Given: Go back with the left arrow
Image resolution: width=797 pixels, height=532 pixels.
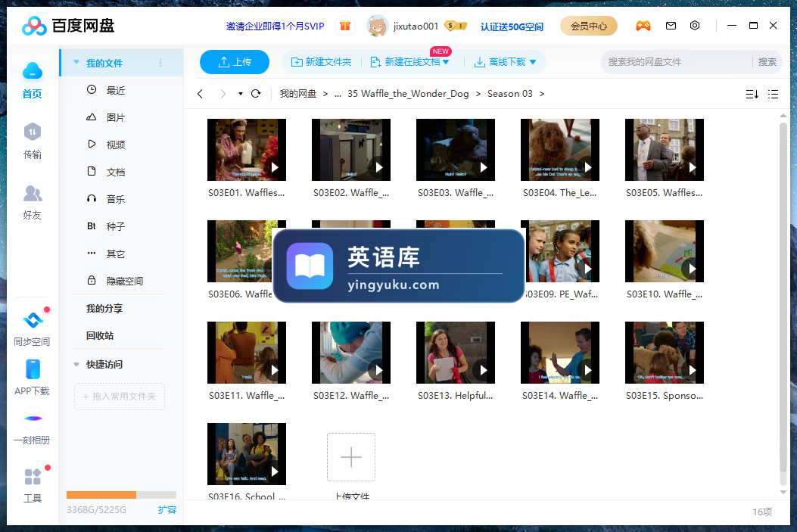Looking at the screenshot, I should point(201,94).
